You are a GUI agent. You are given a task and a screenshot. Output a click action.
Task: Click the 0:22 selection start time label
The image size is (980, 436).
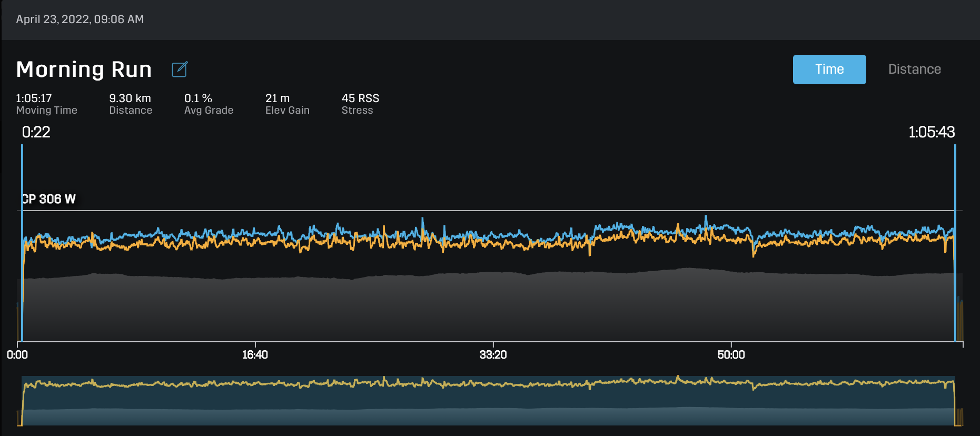[36, 132]
